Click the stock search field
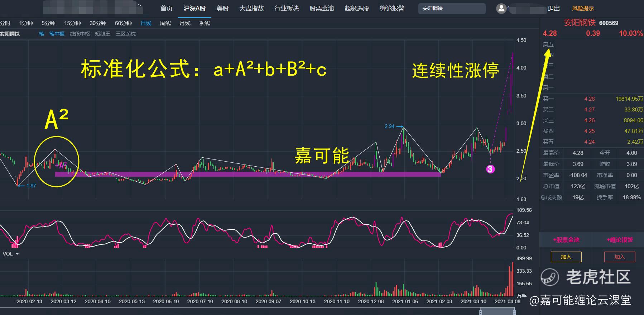 pos(452,9)
